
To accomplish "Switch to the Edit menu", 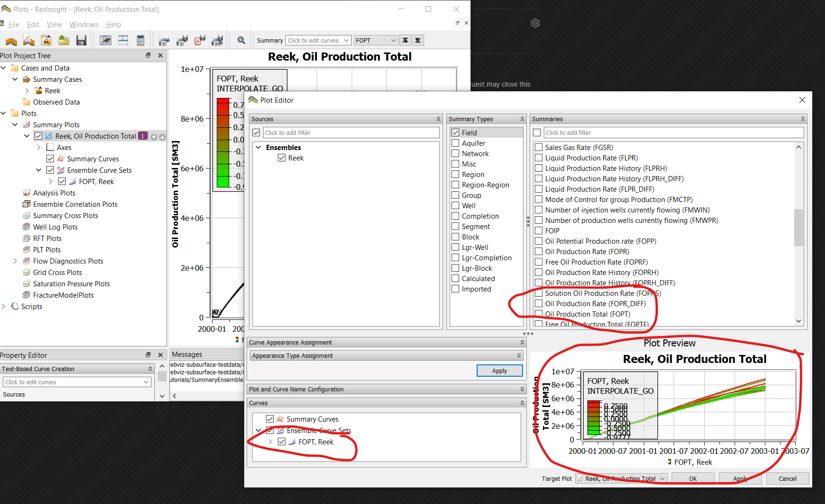I will click(33, 24).
